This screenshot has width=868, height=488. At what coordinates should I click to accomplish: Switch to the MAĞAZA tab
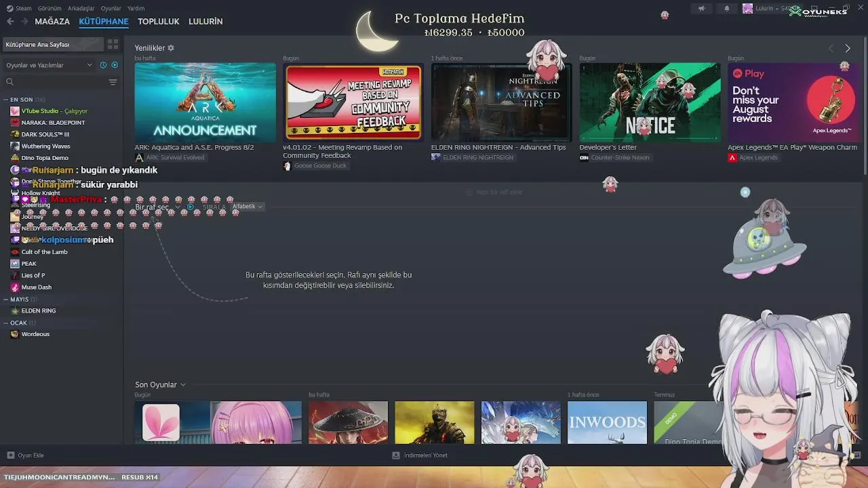[x=52, y=22]
